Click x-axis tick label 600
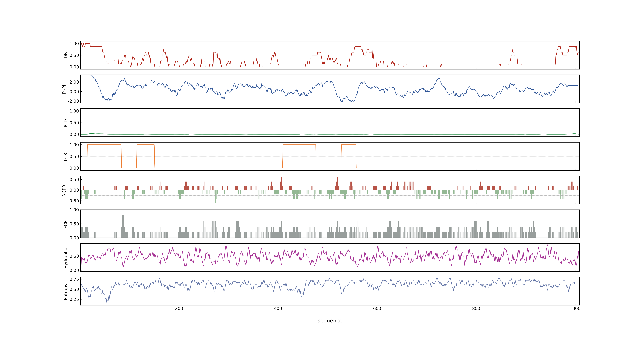The width and height of the screenshot is (644, 343). [x=377, y=309]
